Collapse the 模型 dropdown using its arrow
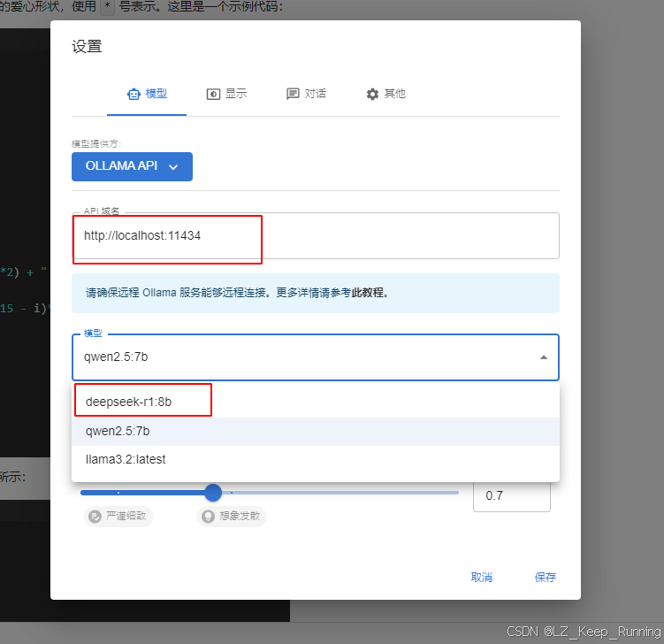This screenshot has height=644, width=664. click(x=543, y=357)
